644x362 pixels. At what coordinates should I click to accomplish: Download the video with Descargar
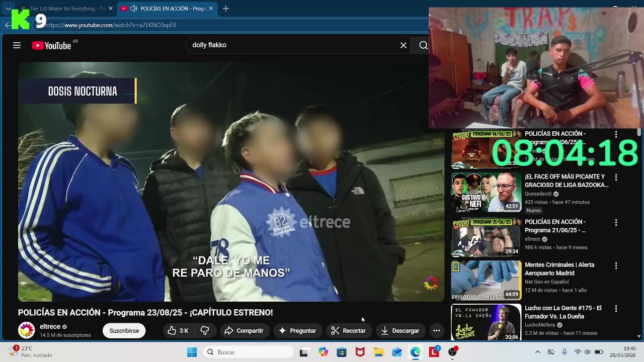click(400, 330)
